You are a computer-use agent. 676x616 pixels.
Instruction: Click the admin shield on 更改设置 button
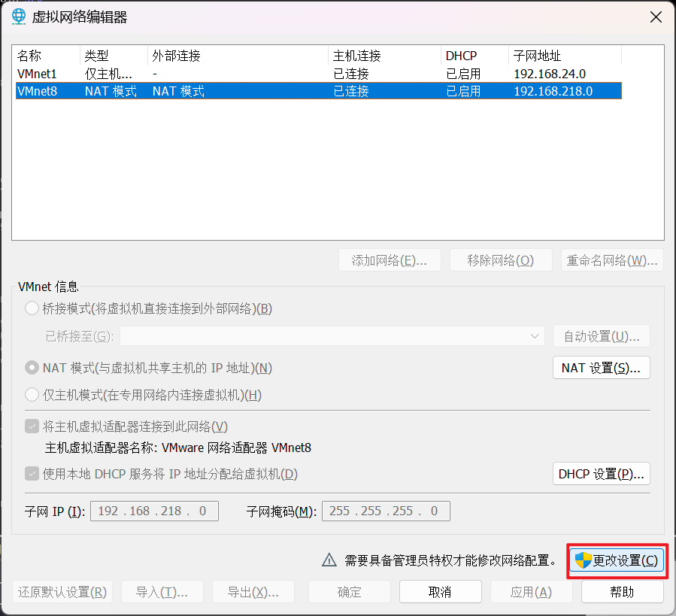tap(583, 560)
